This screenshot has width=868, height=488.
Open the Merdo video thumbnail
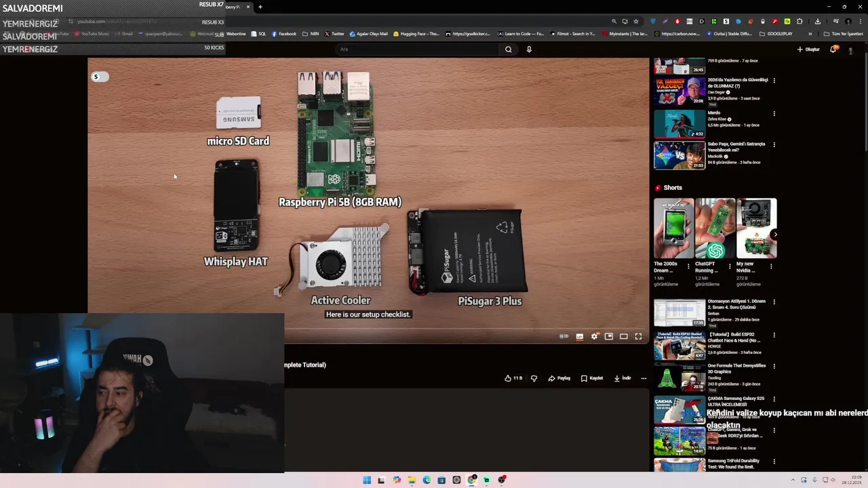pos(679,123)
